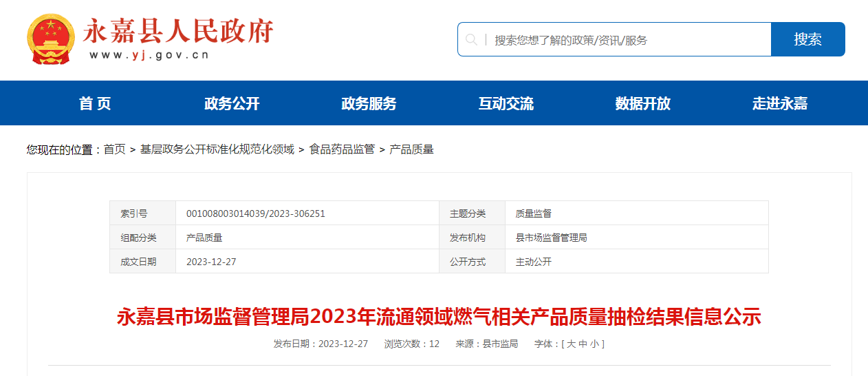Open the 数据开放 navigation tab

642,103
